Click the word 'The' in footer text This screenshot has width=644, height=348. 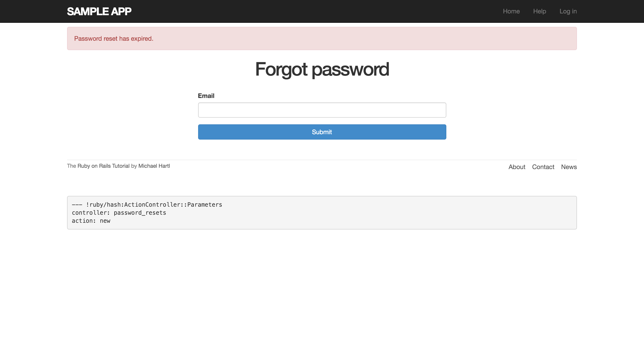71,166
